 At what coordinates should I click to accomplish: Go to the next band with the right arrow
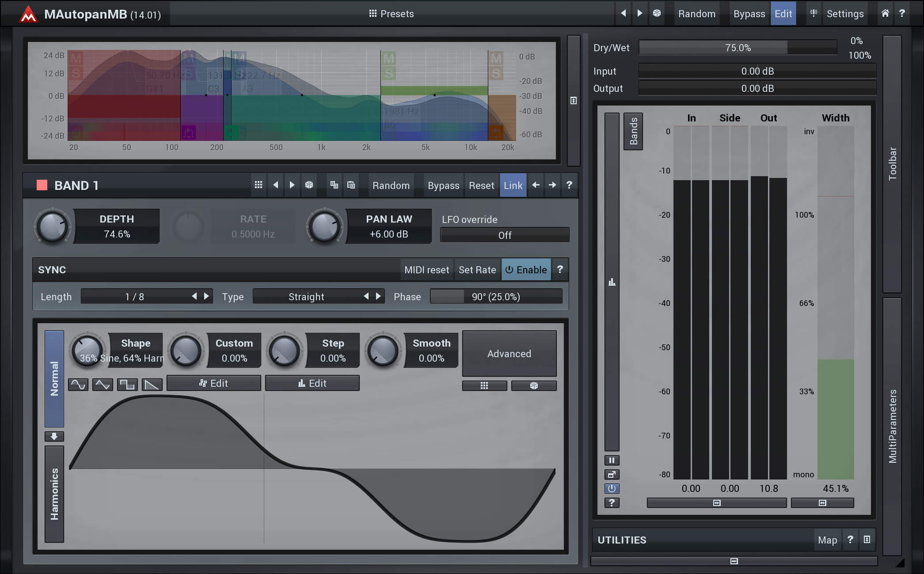552,185
